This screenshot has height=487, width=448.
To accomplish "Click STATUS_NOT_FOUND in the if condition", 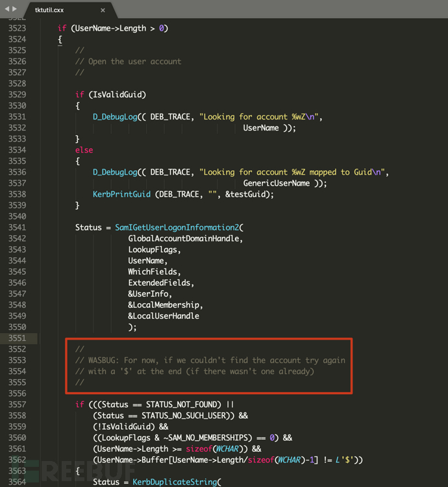I will [183, 405].
